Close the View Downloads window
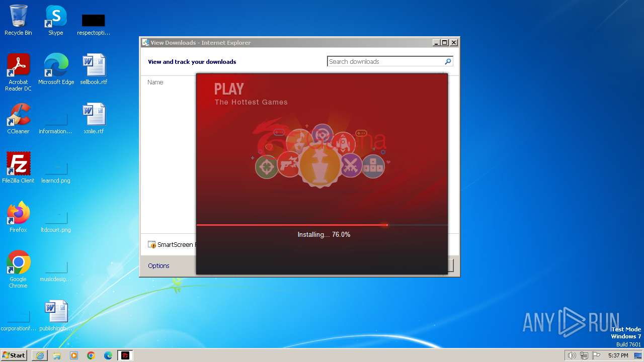The image size is (644, 362). coord(454,43)
